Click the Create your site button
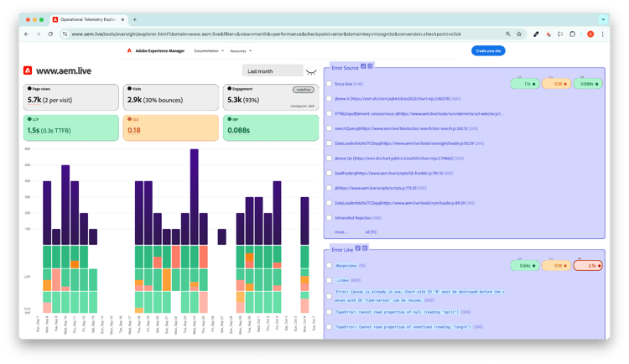629x364 pixels. click(x=488, y=51)
